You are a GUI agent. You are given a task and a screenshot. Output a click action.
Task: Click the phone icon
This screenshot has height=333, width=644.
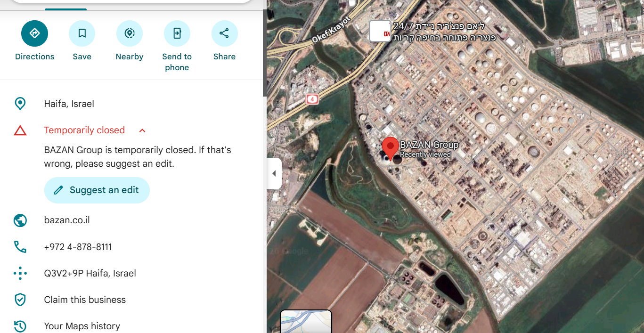coord(20,247)
